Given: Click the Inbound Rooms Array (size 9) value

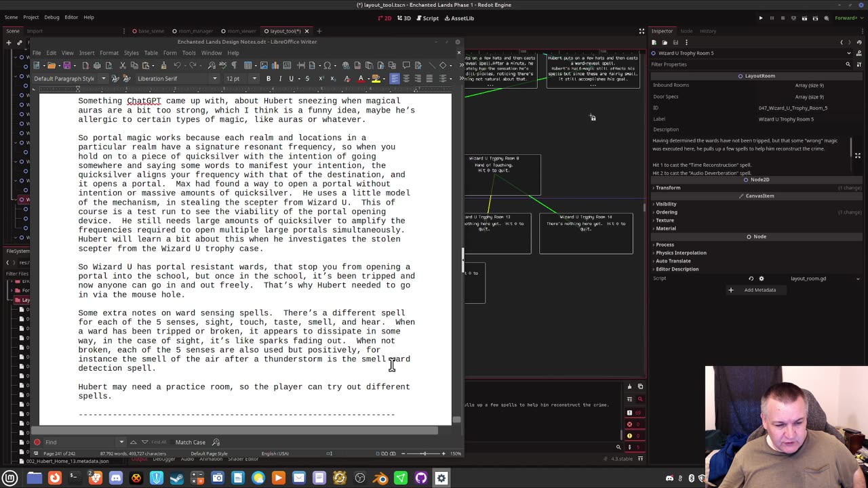Looking at the screenshot, I should [809, 85].
